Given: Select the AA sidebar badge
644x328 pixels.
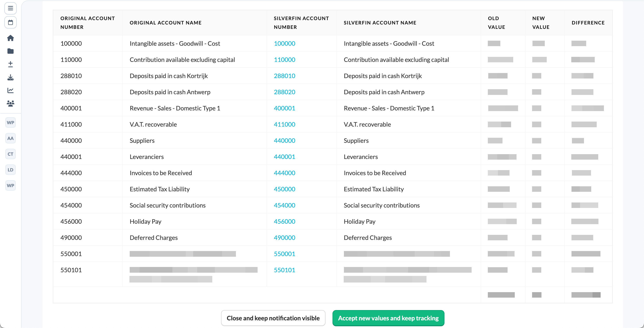Looking at the screenshot, I should pos(11,138).
